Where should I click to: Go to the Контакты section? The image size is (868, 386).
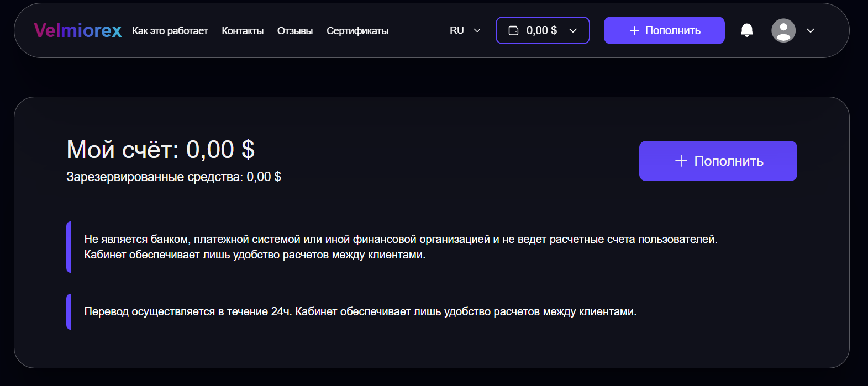[x=243, y=31]
